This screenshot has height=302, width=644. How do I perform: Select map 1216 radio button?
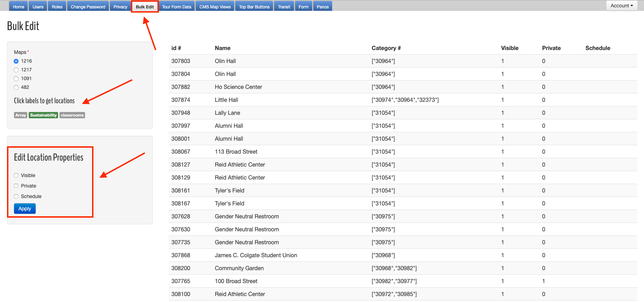tap(16, 61)
